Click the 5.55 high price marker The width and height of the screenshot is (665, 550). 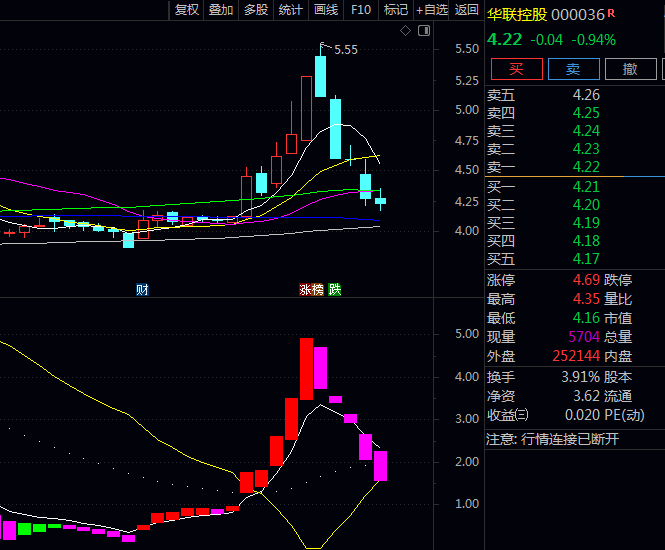point(345,49)
